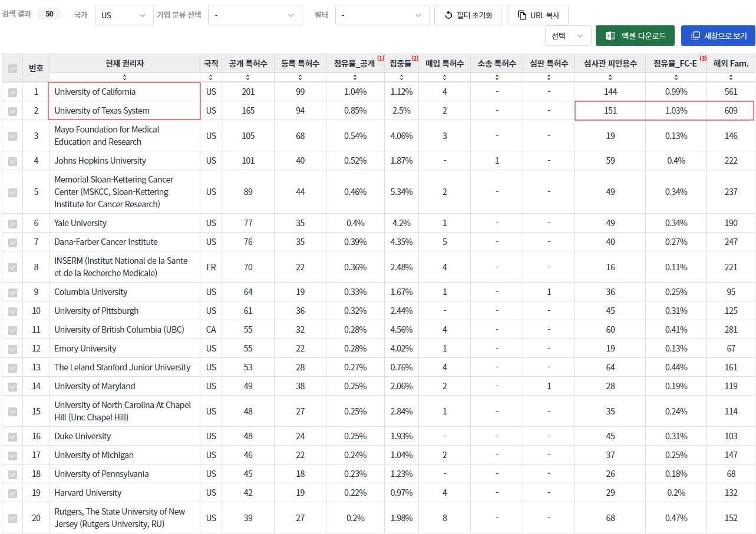The image size is (756, 534).
Task: Toggle checkbox for Mayo Foundation row
Action: pyautogui.click(x=12, y=136)
